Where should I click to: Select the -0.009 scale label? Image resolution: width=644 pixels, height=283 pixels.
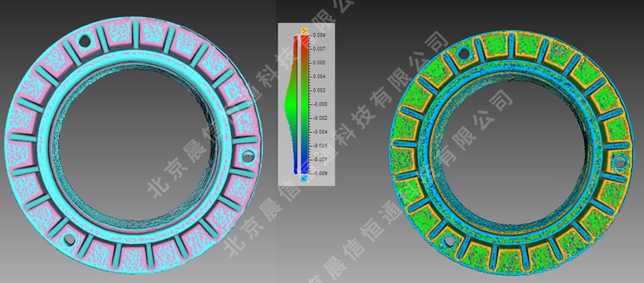pos(319,173)
